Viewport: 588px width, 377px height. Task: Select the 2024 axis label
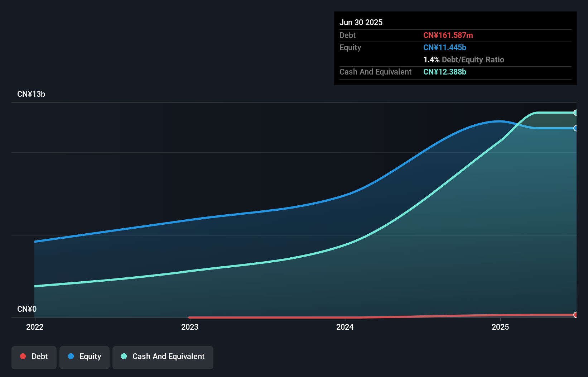344,327
